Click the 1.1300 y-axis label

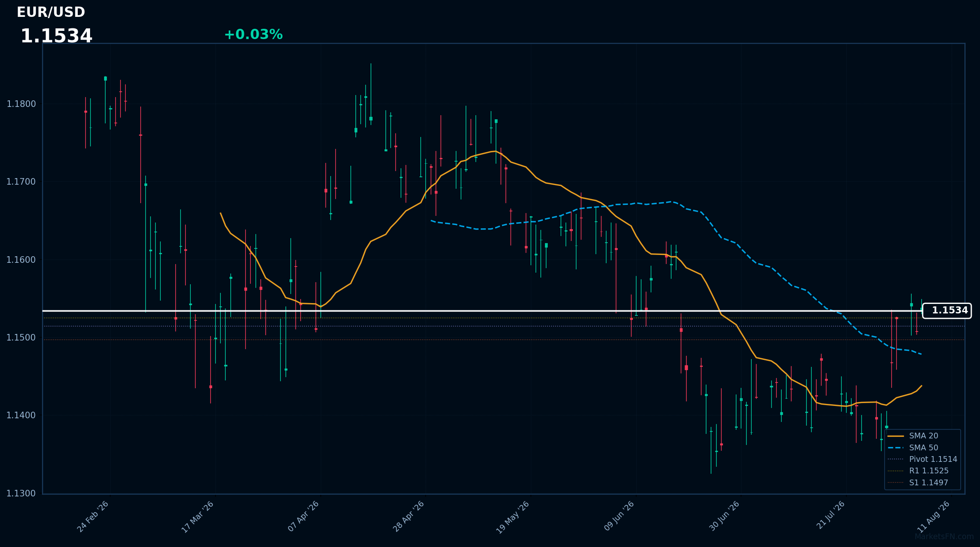(x=21, y=494)
